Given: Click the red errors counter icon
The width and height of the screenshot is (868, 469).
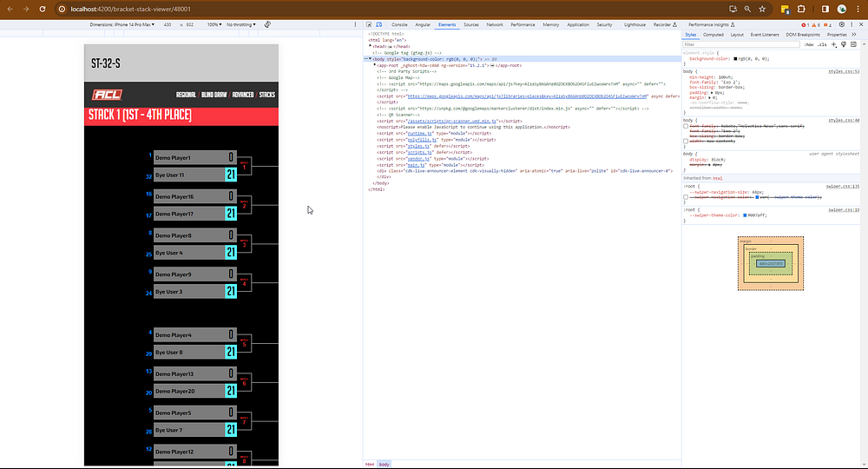Looking at the screenshot, I should 806,25.
